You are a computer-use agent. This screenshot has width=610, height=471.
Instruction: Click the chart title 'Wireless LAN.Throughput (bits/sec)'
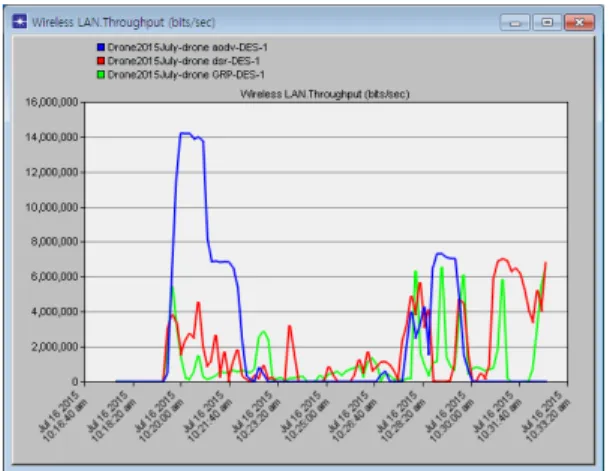point(325,94)
